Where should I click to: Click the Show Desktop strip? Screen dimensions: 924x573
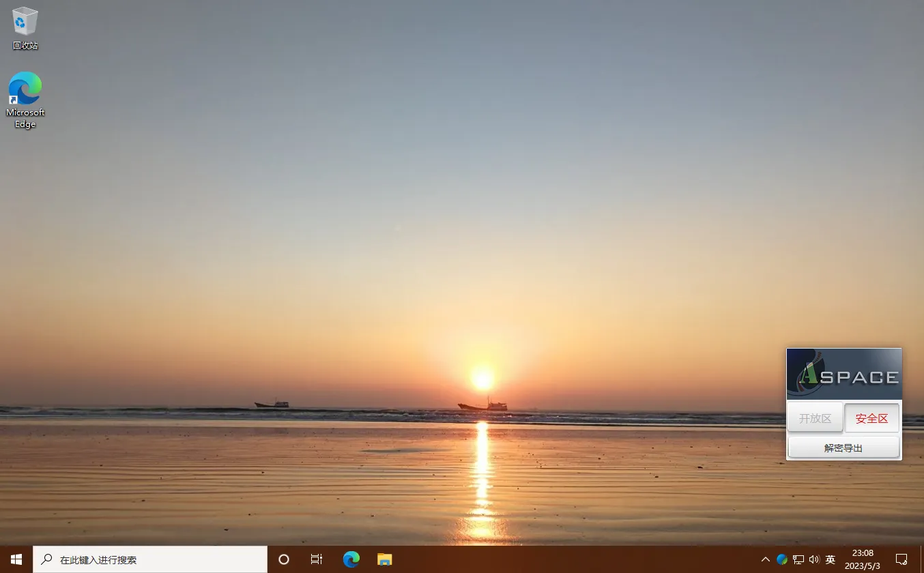point(922,559)
